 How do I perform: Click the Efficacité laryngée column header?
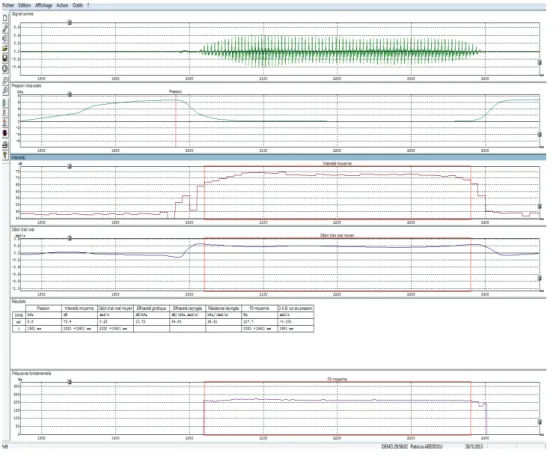188,308
